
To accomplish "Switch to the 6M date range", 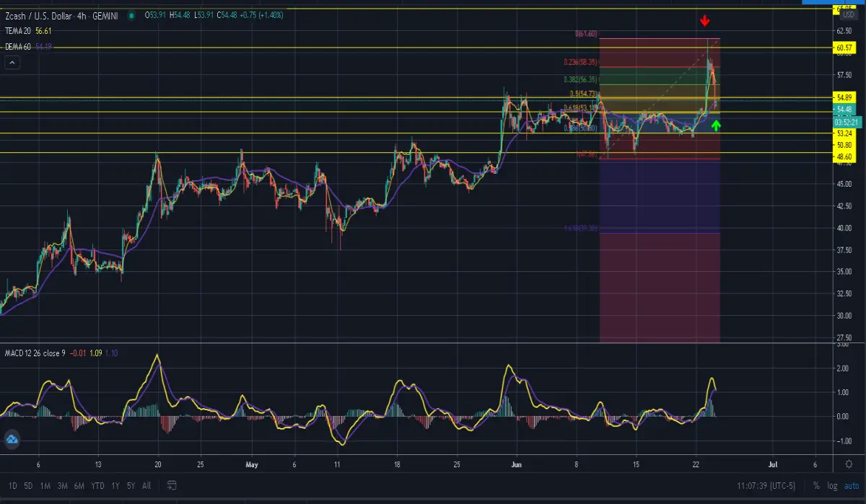I will [x=80, y=485].
